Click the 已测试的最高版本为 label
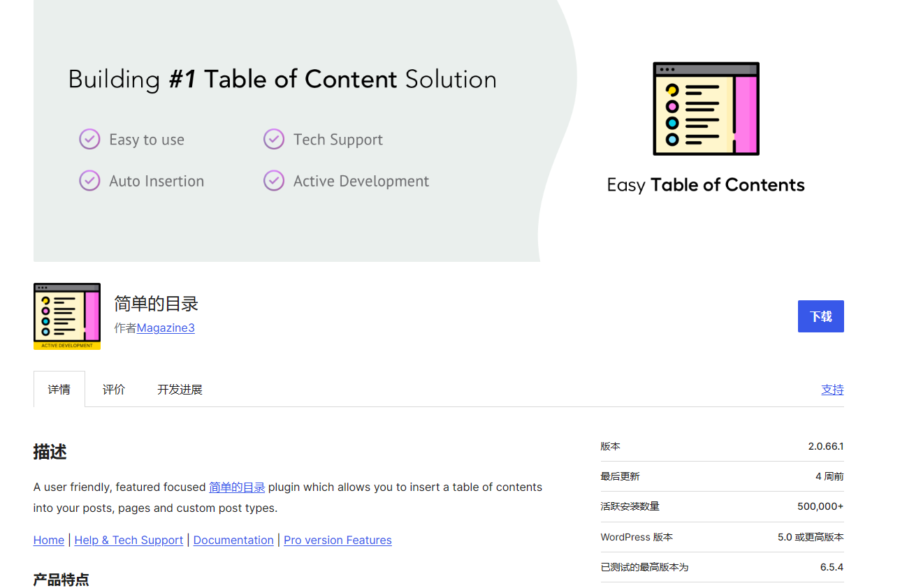The image size is (900, 588). tap(644, 567)
